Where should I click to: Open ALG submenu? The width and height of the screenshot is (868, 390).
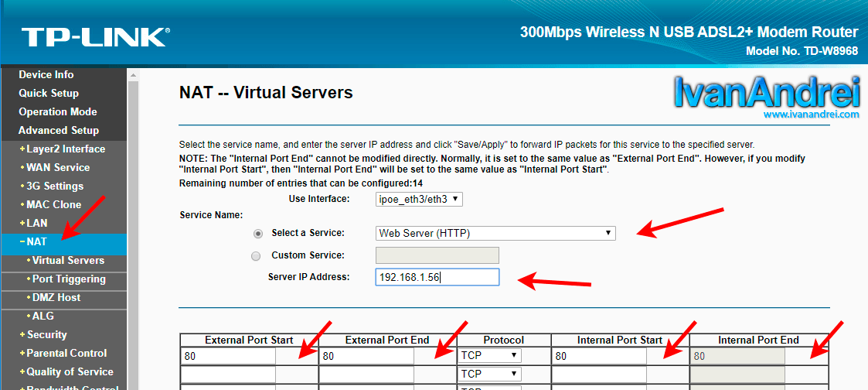43,316
